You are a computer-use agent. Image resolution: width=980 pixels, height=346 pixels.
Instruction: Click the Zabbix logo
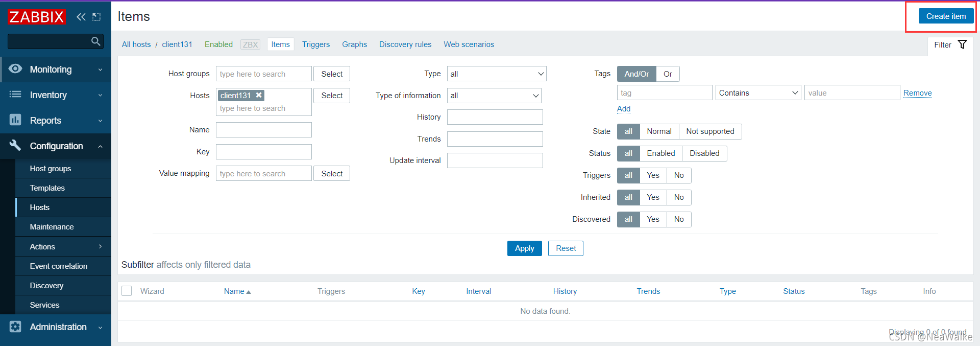(x=37, y=17)
